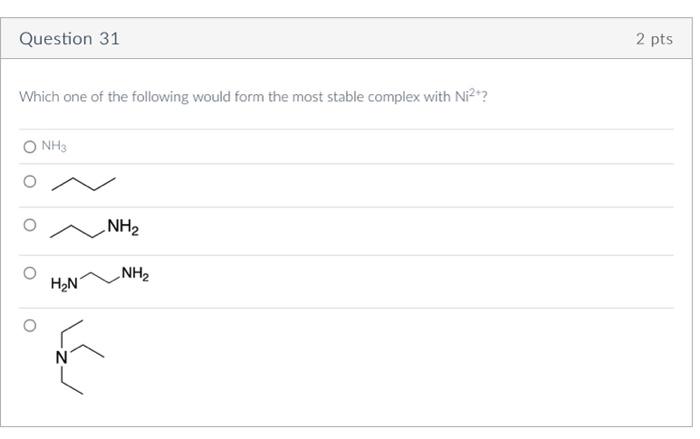Click the H2N group on ethylenediamine

click(x=64, y=285)
